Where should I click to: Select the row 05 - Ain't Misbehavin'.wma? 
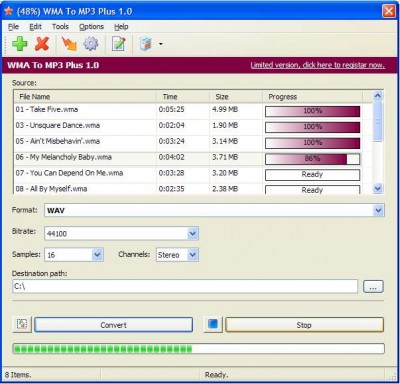point(193,142)
